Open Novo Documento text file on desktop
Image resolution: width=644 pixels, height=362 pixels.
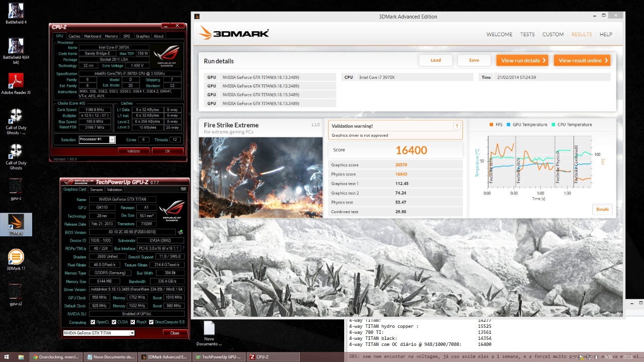(x=209, y=334)
